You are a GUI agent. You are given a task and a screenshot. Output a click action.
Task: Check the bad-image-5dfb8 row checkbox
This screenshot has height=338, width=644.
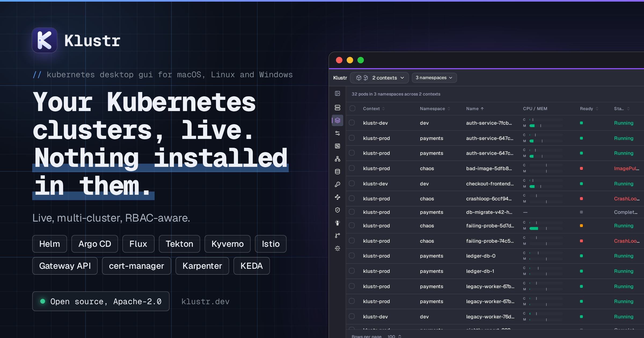(352, 168)
